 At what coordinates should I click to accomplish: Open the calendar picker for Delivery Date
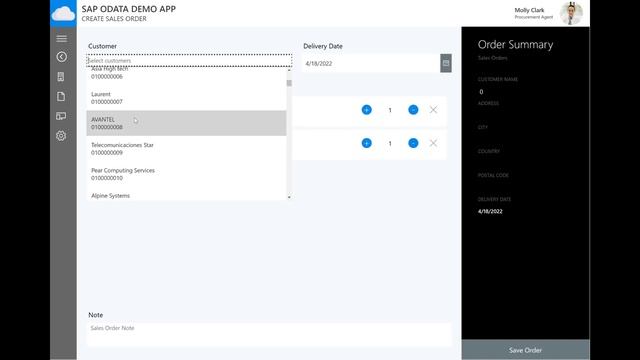coord(446,63)
